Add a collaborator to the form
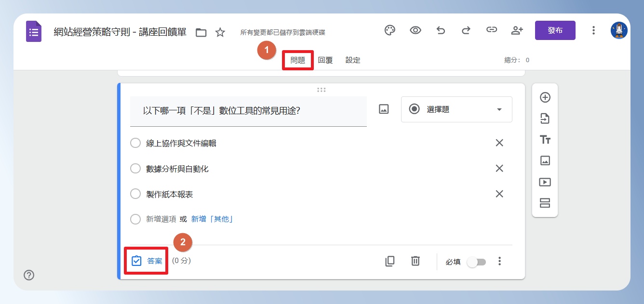 click(x=517, y=30)
